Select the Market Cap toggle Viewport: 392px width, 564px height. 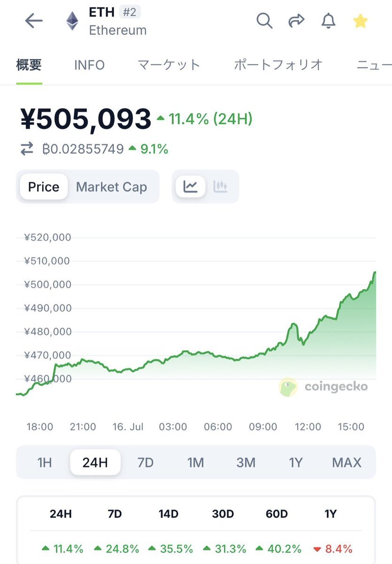111,187
